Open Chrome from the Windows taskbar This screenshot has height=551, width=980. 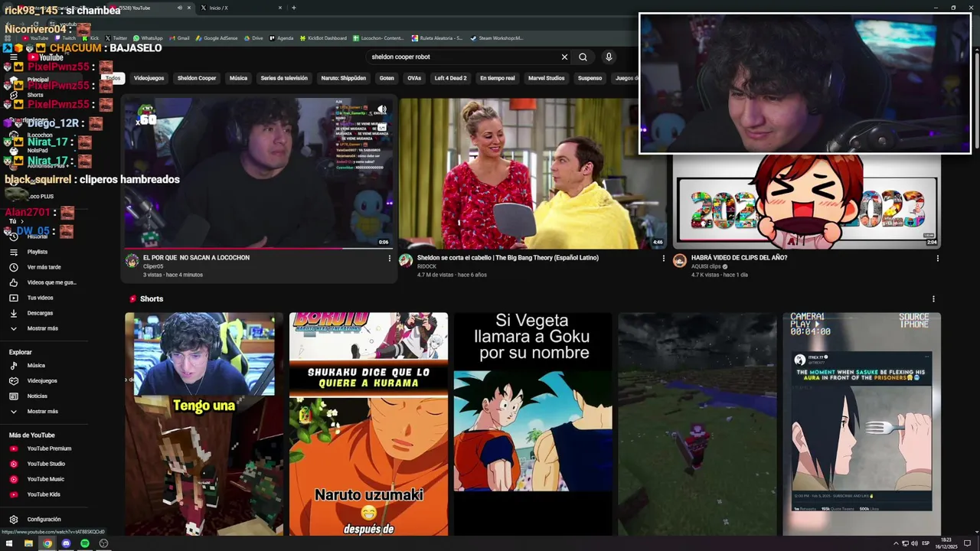[x=47, y=543]
